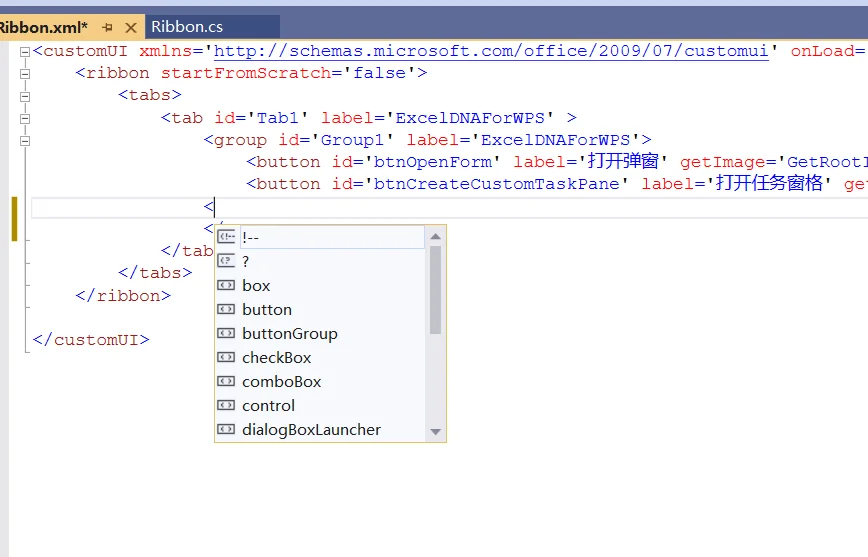Collapse the tab Tab1 outline node
868x557 pixels.
(x=25, y=118)
